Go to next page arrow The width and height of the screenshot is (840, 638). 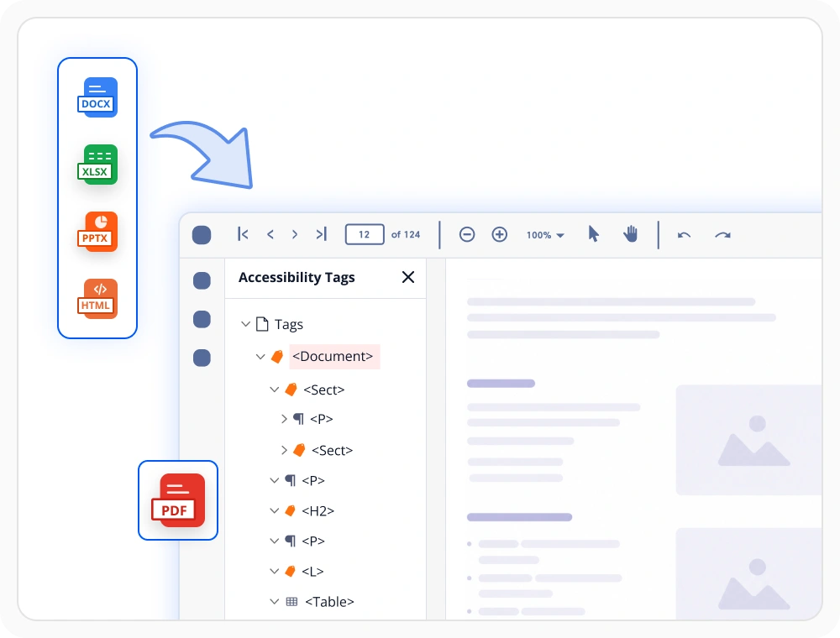point(295,234)
